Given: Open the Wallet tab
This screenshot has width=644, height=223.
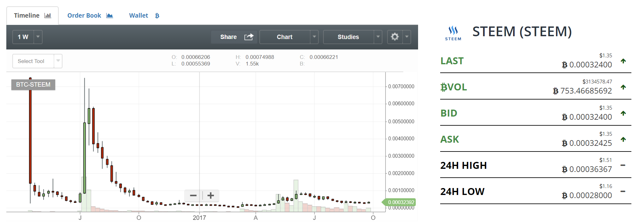Looking at the screenshot, I should tap(144, 15).
